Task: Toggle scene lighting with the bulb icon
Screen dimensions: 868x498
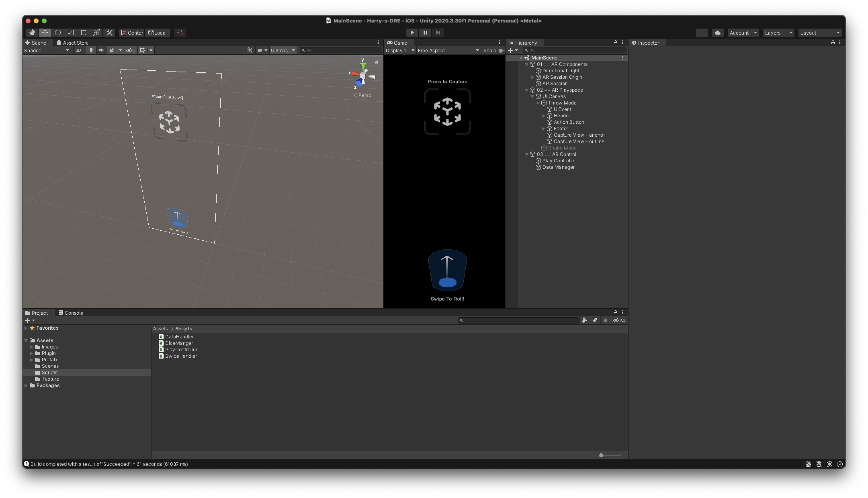Action: point(91,50)
